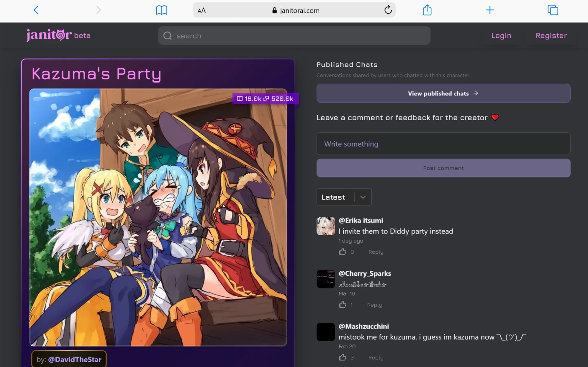Open the Register menu item
Screen dimensions: 588x367
551,35
